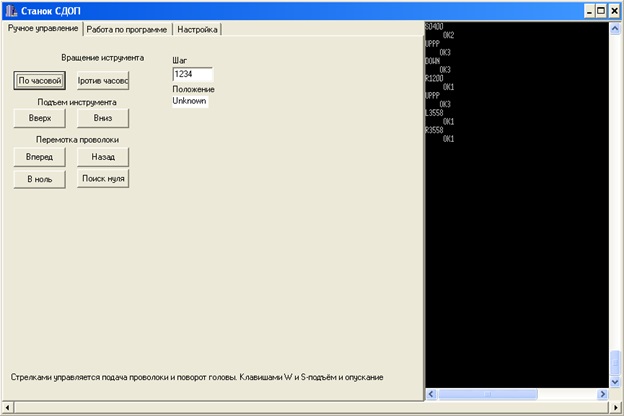624x416 pixels.
Task: Click console horizontal scrollbar thumb
Action: (x=488, y=394)
